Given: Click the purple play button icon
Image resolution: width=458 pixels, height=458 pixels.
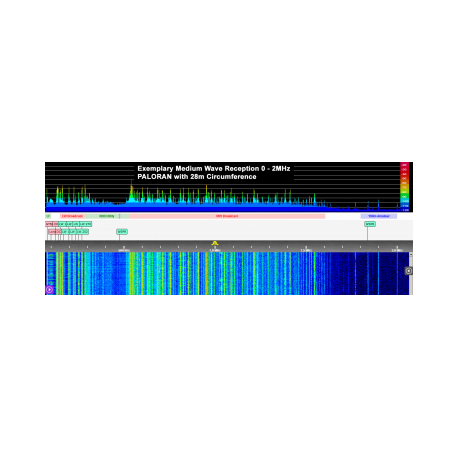Looking at the screenshot, I should click(49, 290).
